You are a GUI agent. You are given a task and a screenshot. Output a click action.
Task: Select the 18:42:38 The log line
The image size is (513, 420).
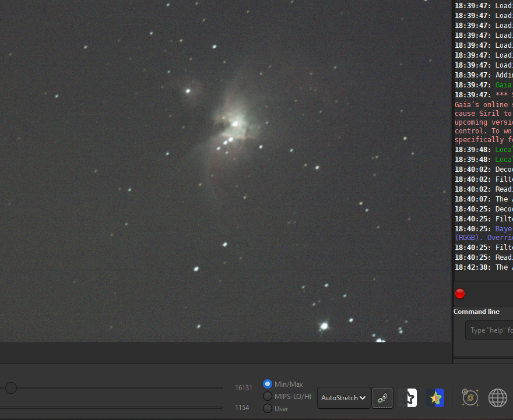click(483, 267)
